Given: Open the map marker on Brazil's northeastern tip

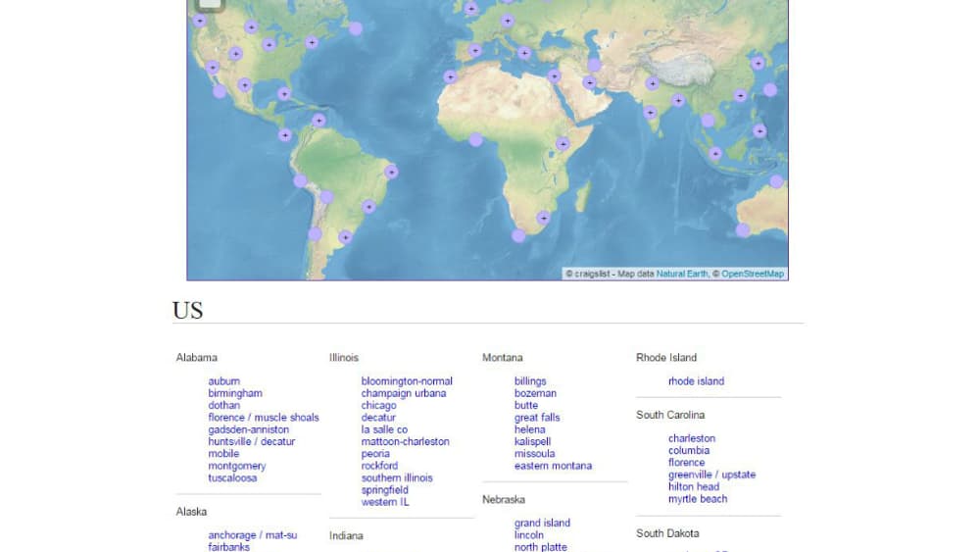Looking at the screenshot, I should click(391, 172).
